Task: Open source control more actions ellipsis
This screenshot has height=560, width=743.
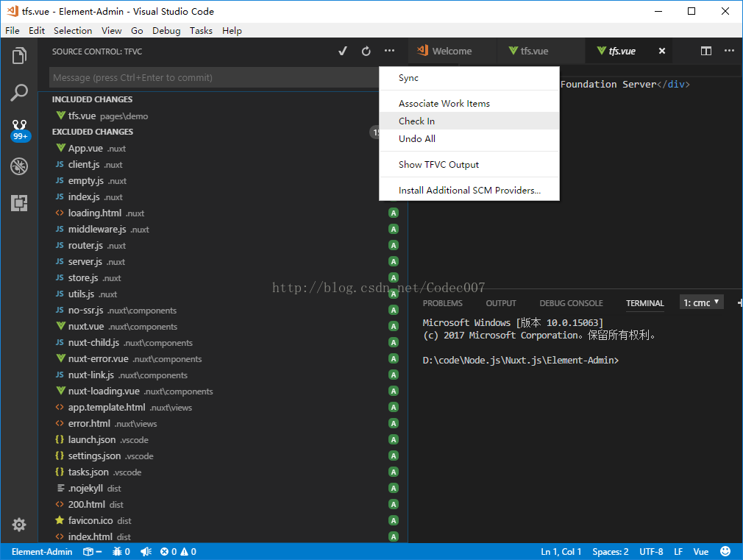Action: tap(389, 51)
